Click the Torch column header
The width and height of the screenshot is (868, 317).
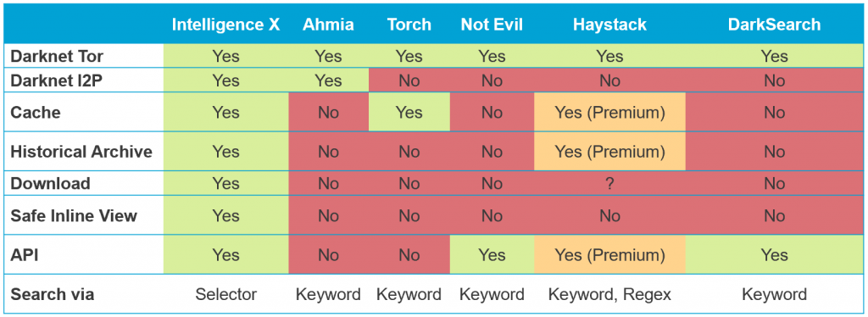(409, 25)
